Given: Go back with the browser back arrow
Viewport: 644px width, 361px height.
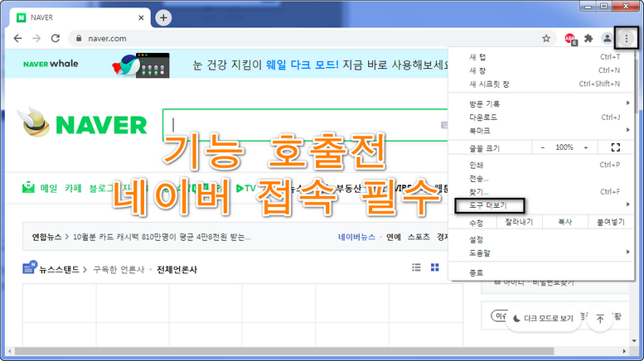Looking at the screenshot, I should 17,39.
